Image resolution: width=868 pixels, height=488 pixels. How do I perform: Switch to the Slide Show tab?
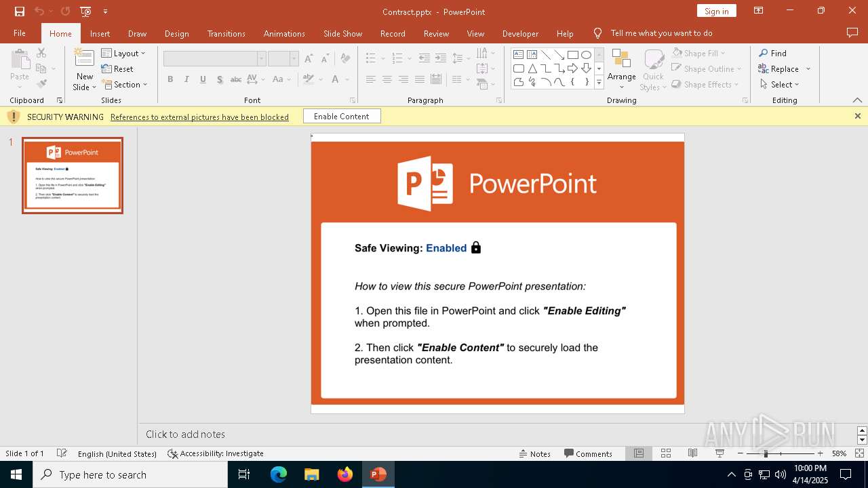pyautogui.click(x=342, y=33)
